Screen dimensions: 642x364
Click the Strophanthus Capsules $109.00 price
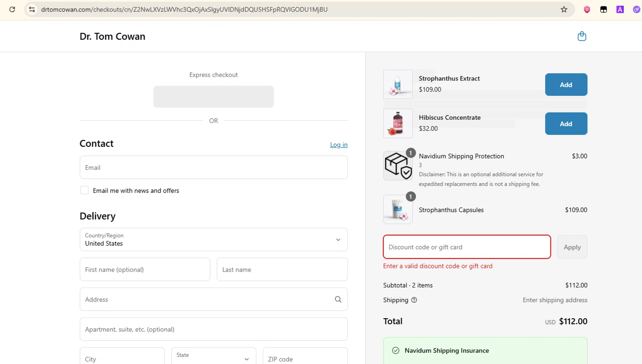[576, 210]
